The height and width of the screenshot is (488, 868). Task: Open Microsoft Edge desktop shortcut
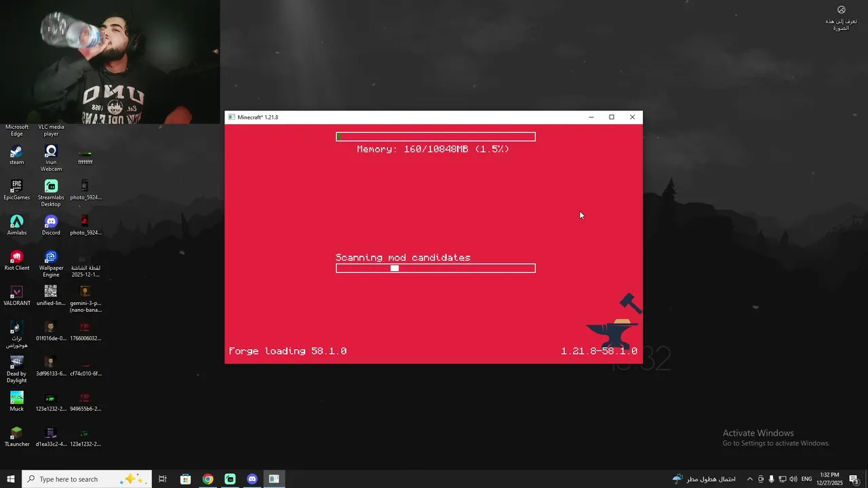coord(16,129)
